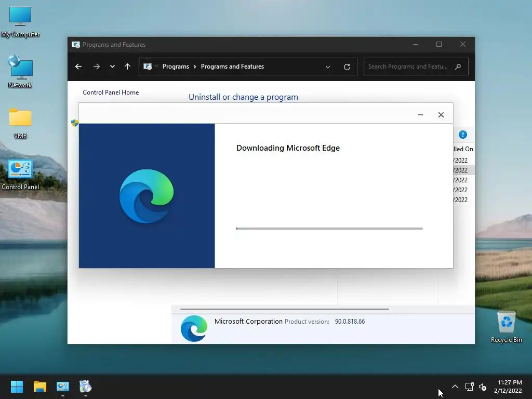Screen dimensions: 532x399
Task: Open the Recycle Bin
Action: 506,327
